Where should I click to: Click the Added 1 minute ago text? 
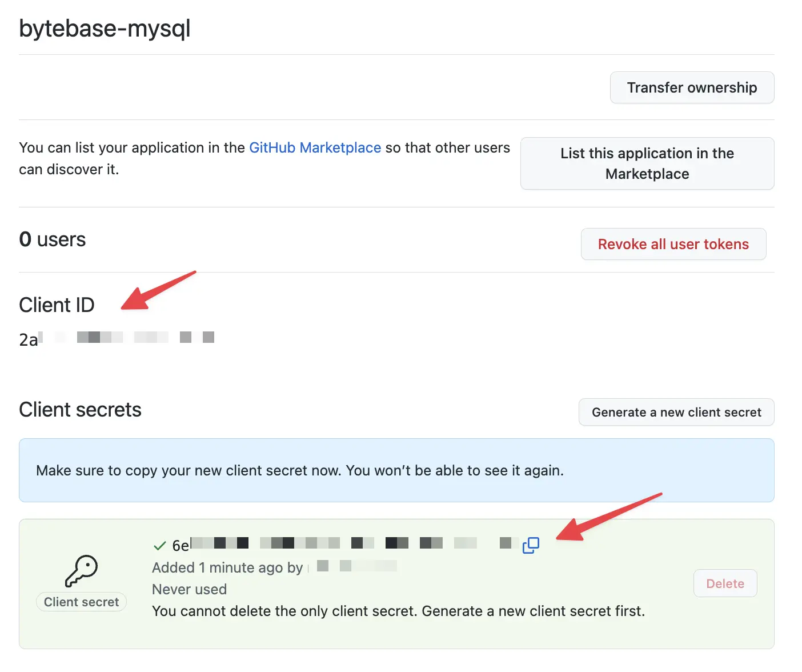[x=227, y=567]
